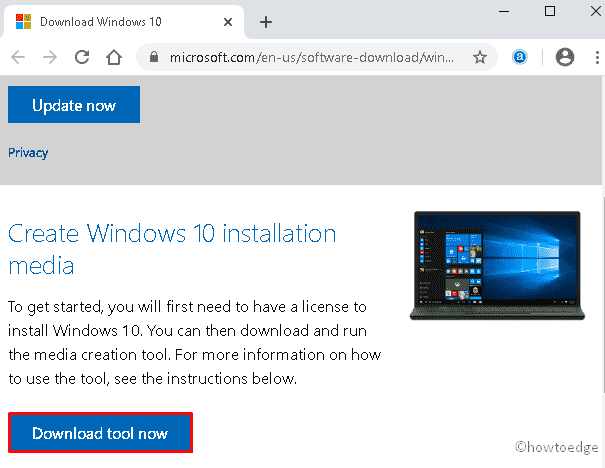Viewport: 605px width, 468px height.
Task: Close the browser window
Action: click(596, 11)
